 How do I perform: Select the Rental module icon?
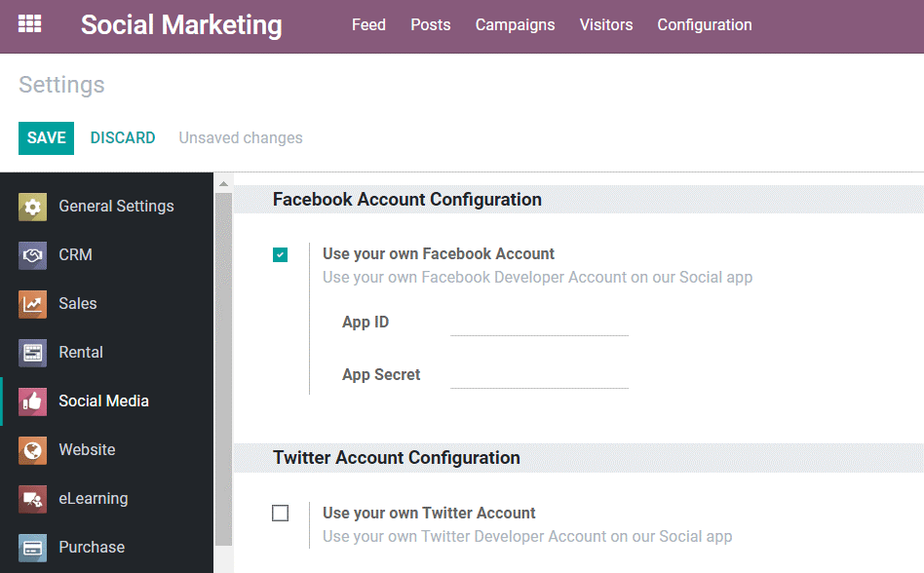coord(32,353)
